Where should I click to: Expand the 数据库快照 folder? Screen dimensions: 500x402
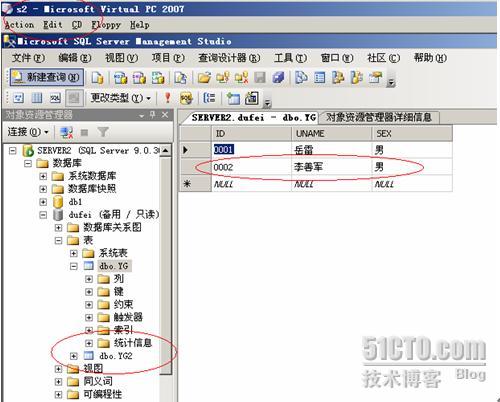click(x=43, y=189)
